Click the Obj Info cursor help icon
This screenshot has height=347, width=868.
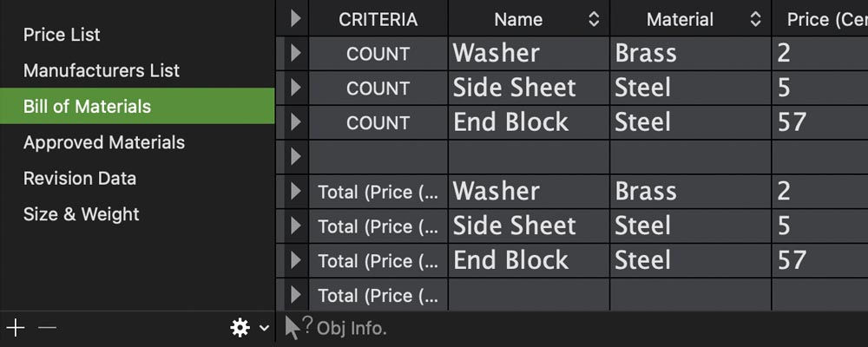[298, 328]
